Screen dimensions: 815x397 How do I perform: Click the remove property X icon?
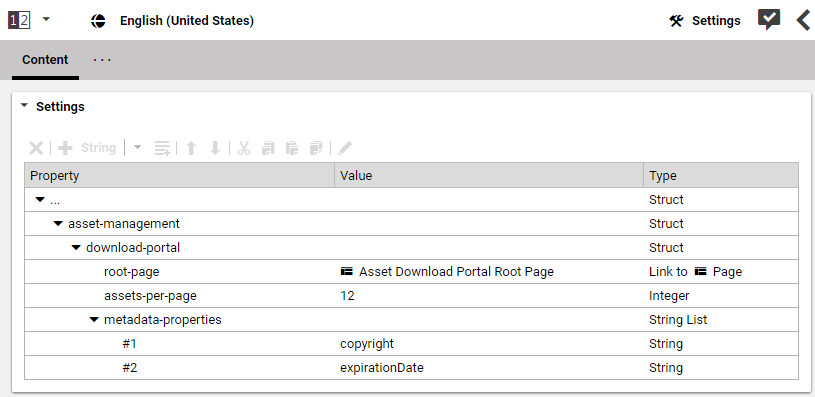[x=36, y=148]
